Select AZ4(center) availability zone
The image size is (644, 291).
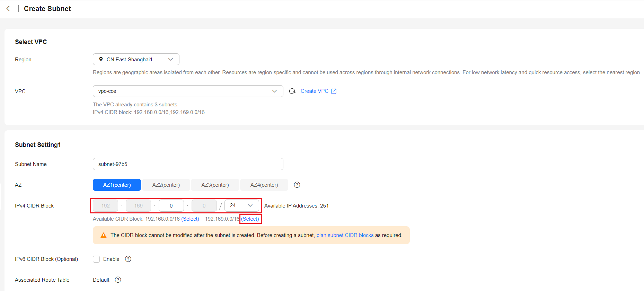(264, 185)
